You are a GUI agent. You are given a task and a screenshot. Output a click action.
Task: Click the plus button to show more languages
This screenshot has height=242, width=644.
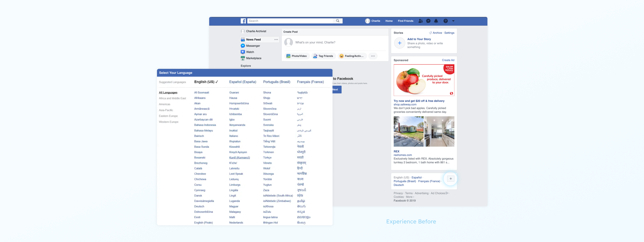point(451,179)
